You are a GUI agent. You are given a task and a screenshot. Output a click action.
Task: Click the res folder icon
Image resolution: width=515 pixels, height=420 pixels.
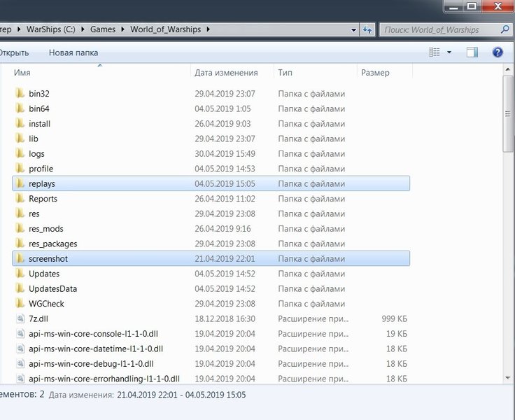20,213
